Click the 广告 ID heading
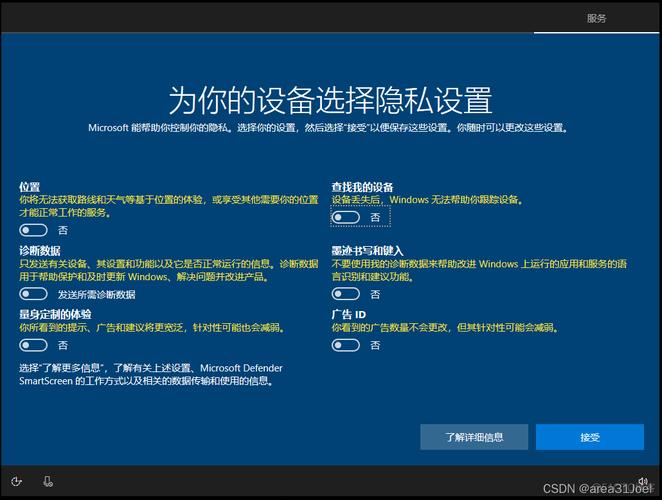 [349, 314]
